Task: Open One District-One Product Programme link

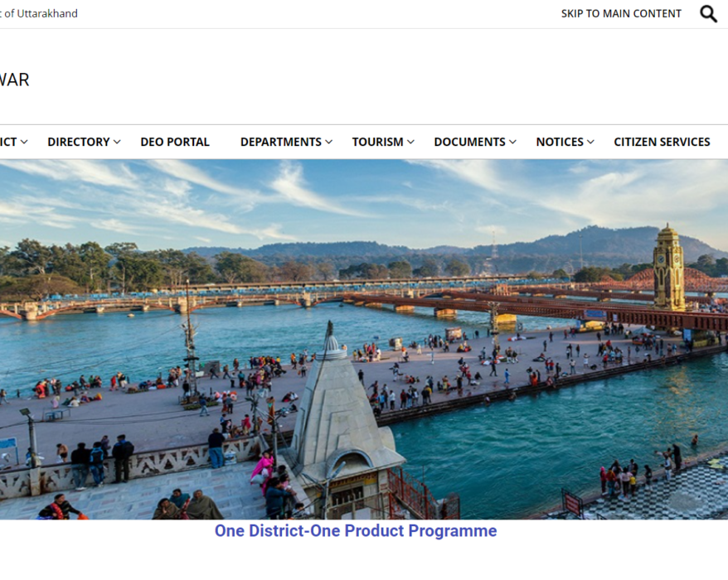Action: (x=356, y=531)
